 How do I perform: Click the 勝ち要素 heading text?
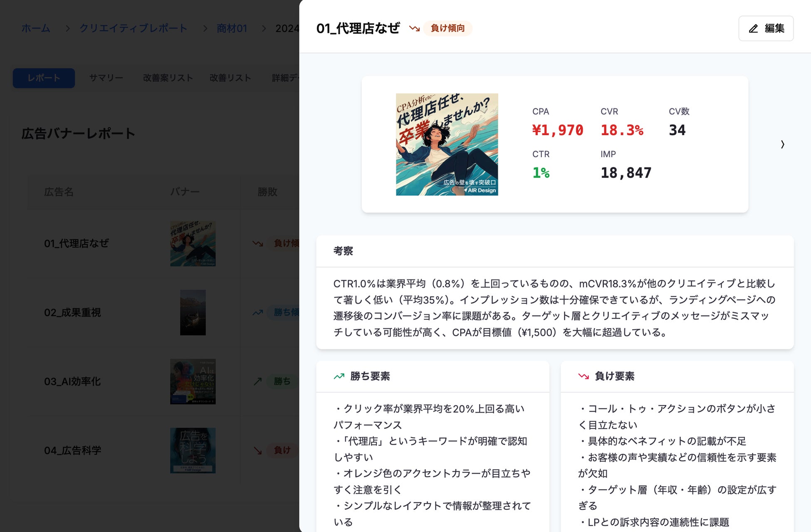point(370,376)
